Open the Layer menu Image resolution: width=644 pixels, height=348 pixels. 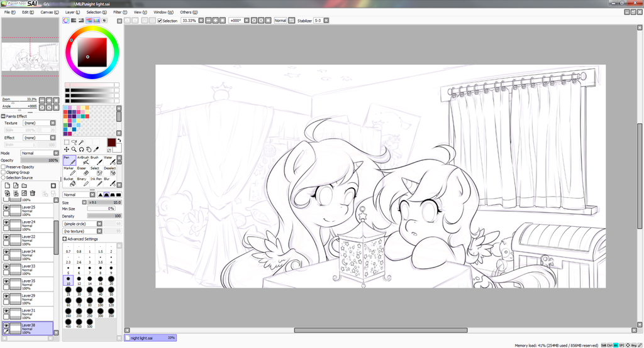[73, 13]
